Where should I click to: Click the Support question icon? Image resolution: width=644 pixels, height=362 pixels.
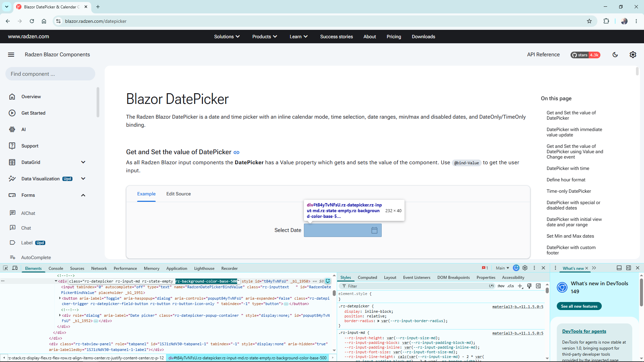click(x=12, y=146)
